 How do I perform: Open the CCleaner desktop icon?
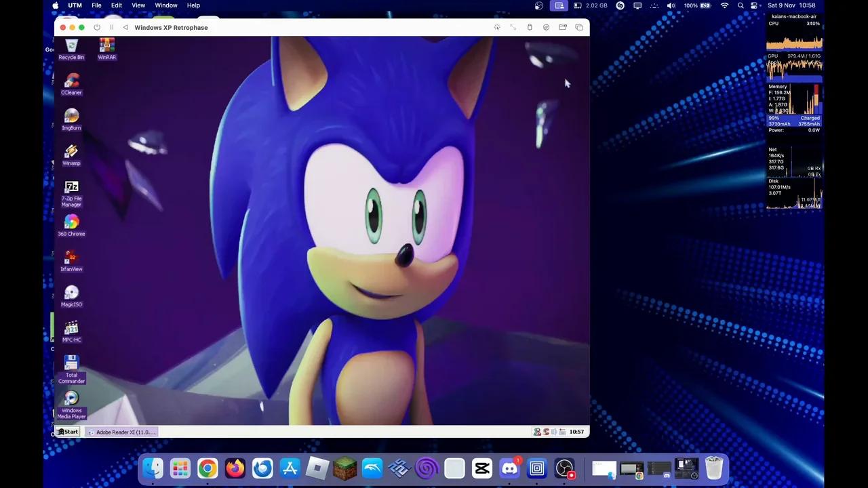[x=71, y=83]
